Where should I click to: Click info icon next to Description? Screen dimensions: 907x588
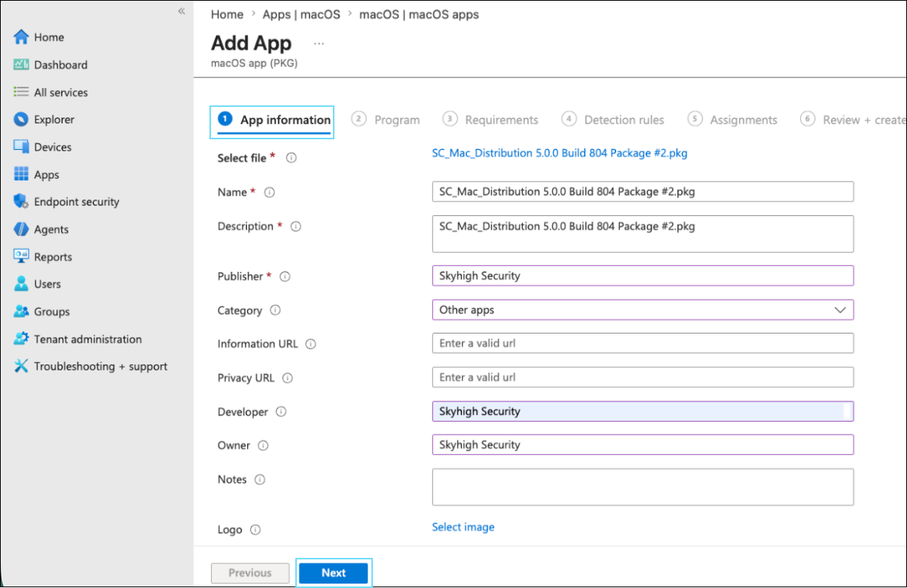(x=296, y=227)
